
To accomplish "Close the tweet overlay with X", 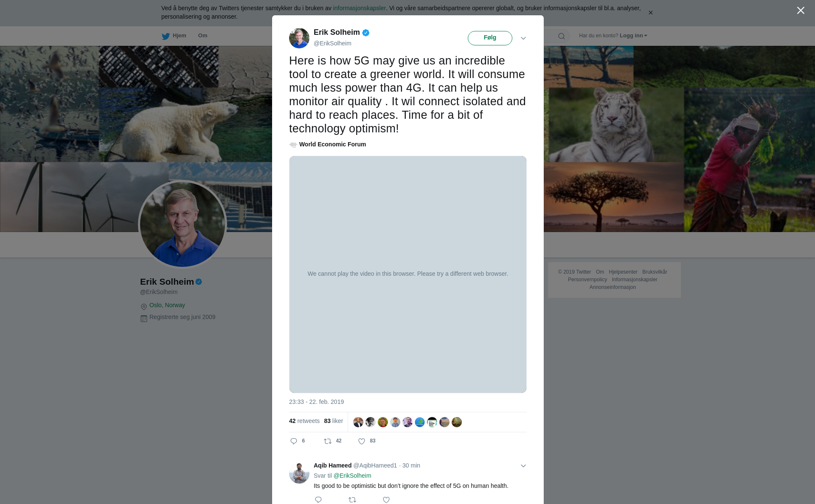I will coord(801,11).
